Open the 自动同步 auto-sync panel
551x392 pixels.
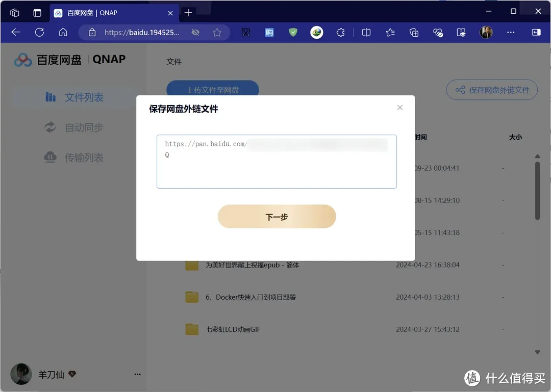tap(76, 127)
